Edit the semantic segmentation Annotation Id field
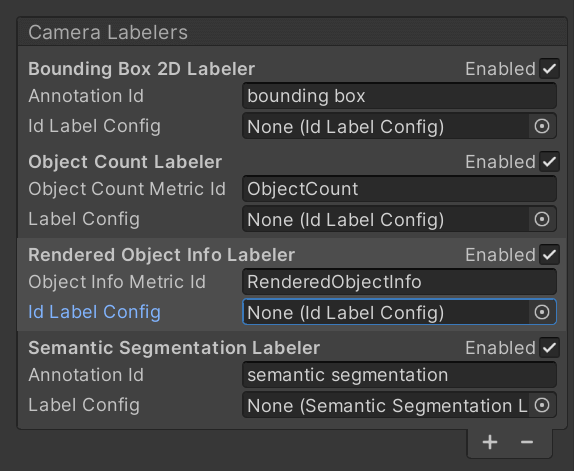574x471 pixels. [399, 375]
